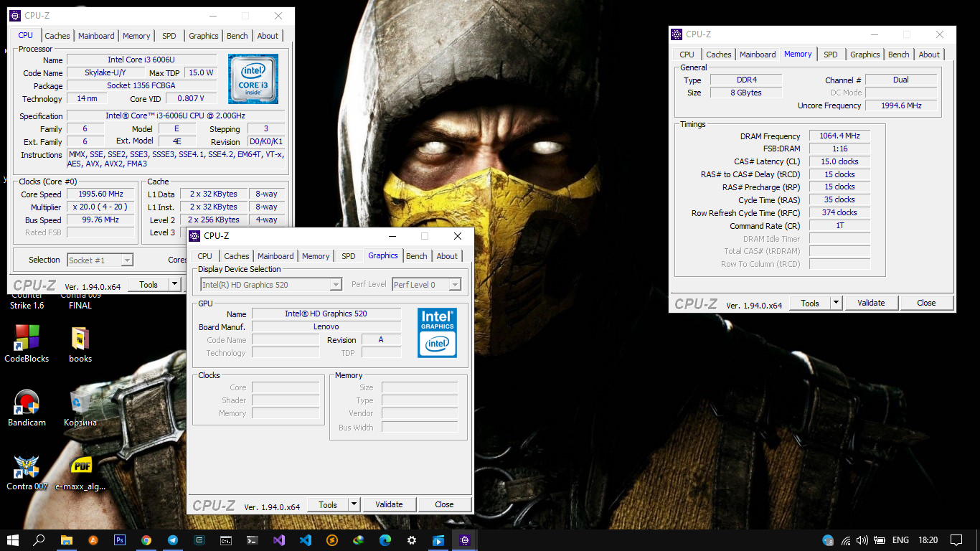
Task: Open Google Chrome from the taskbar
Action: pos(146,540)
